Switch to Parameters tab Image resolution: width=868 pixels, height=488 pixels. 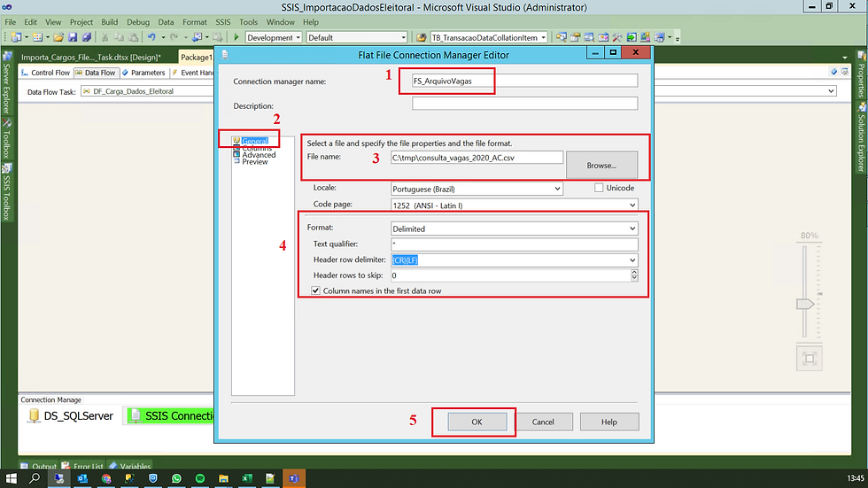(x=143, y=73)
